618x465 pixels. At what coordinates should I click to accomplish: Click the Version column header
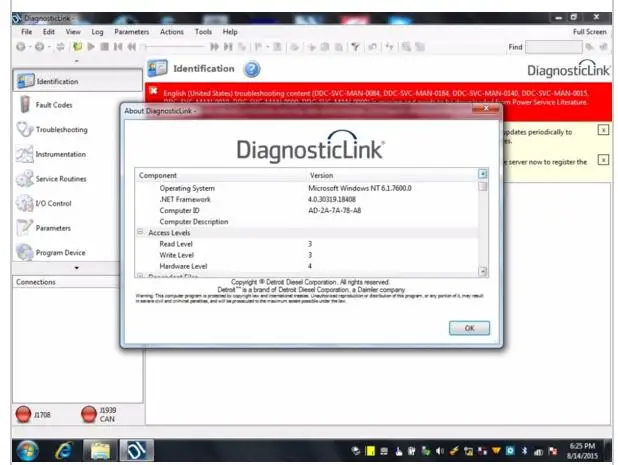[392, 175]
